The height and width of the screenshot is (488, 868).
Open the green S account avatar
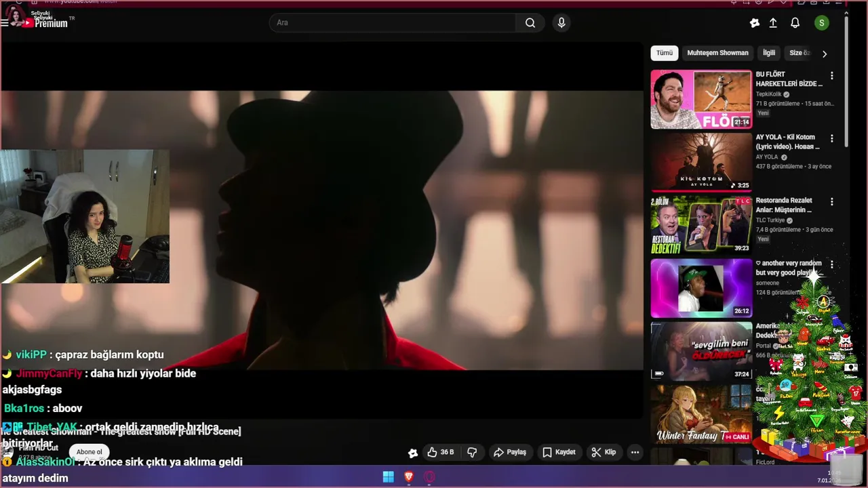[822, 23]
